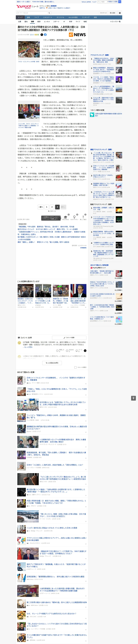Click the 記事に関する報告 report icon link
Viewport: 138px width, 644px height.
point(23,219)
